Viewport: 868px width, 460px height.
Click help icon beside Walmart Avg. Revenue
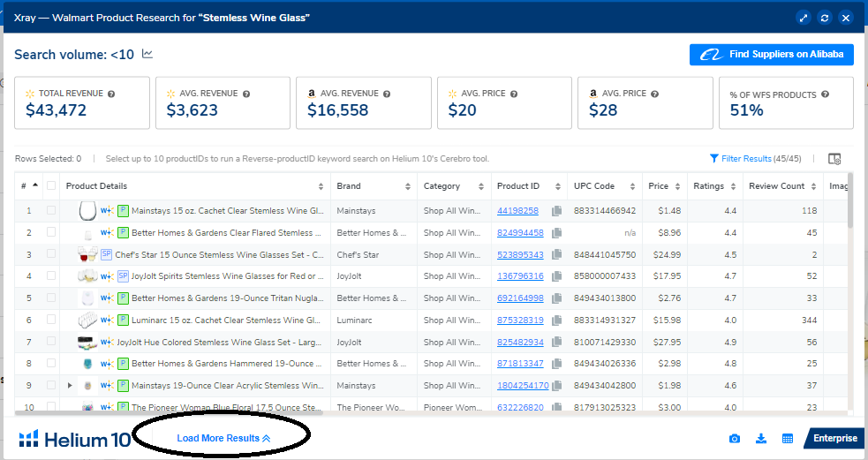pos(246,94)
